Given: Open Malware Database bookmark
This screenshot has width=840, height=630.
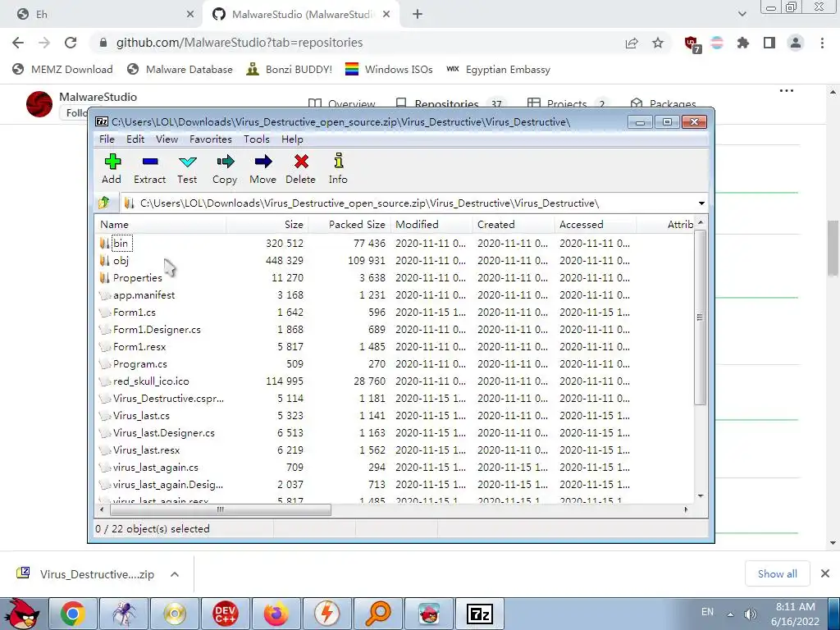Looking at the screenshot, I should tap(180, 70).
